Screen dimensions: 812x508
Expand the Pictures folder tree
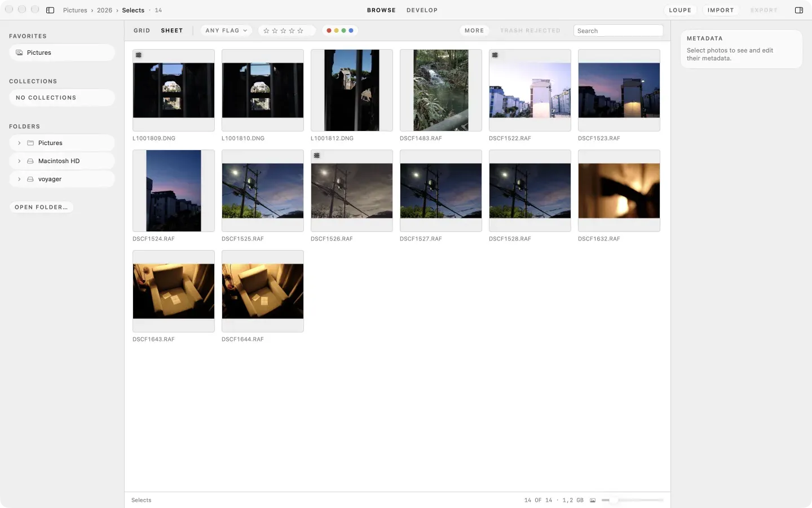(x=19, y=143)
